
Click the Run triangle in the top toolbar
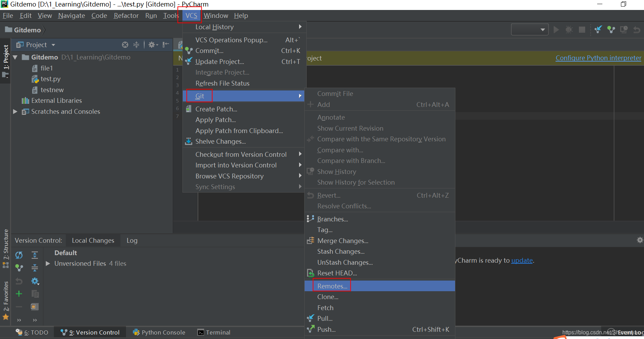tap(556, 30)
